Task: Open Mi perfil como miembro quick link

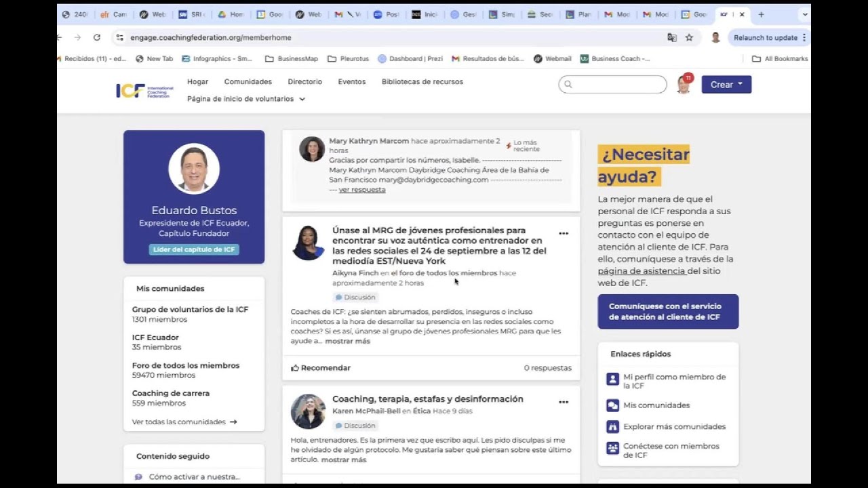Action: pos(667,381)
